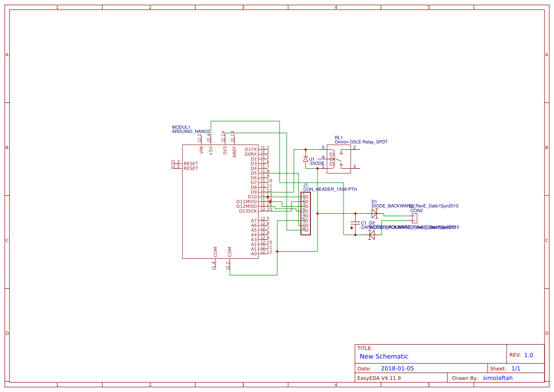Select the D1 DIODE_BACKWARD symbol
Viewport: 554px width, 392px height.
[x=375, y=214]
